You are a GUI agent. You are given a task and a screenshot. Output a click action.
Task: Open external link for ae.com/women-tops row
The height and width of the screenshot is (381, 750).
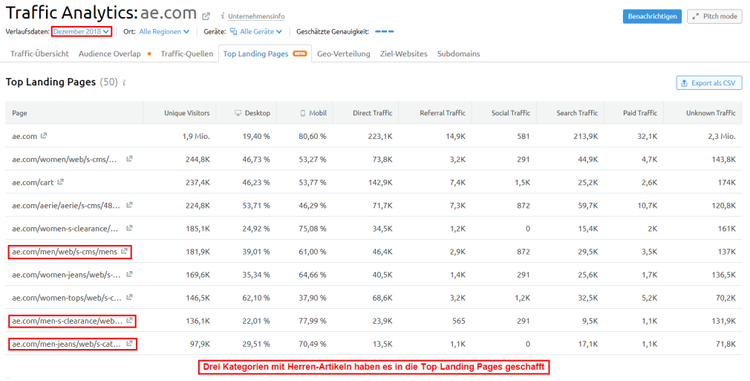click(129, 297)
